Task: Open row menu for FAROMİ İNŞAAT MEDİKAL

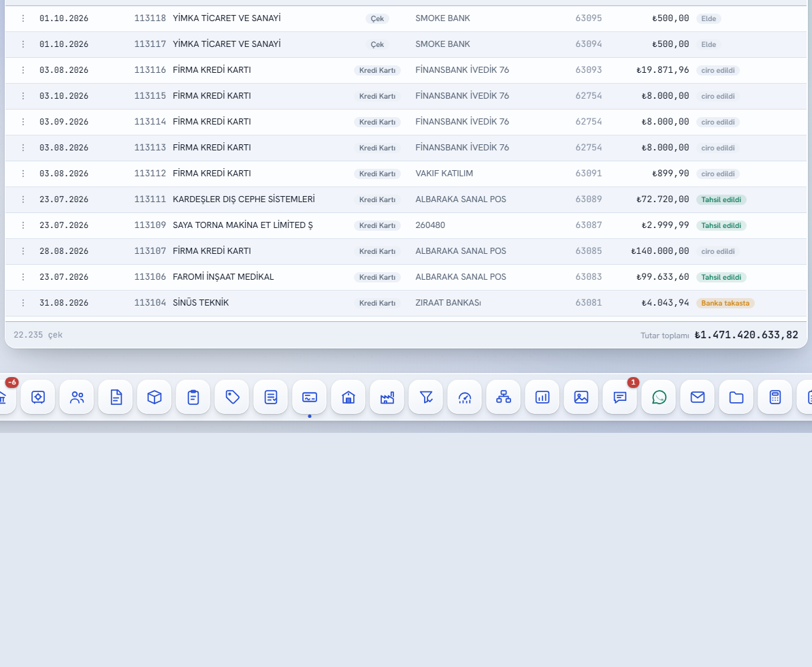Action: pyautogui.click(x=22, y=277)
